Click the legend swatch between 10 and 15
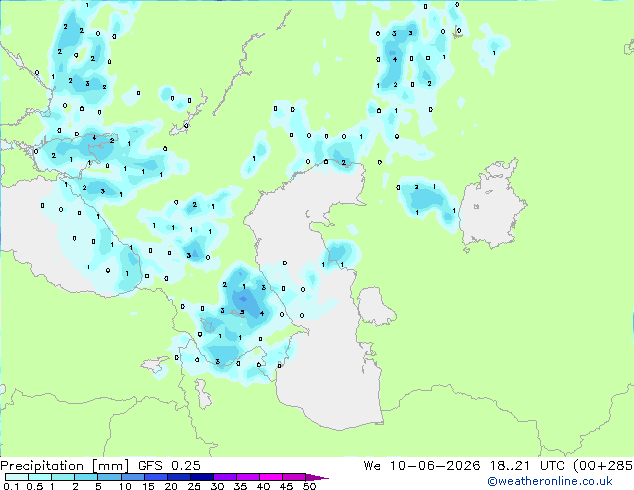 [132, 477]
